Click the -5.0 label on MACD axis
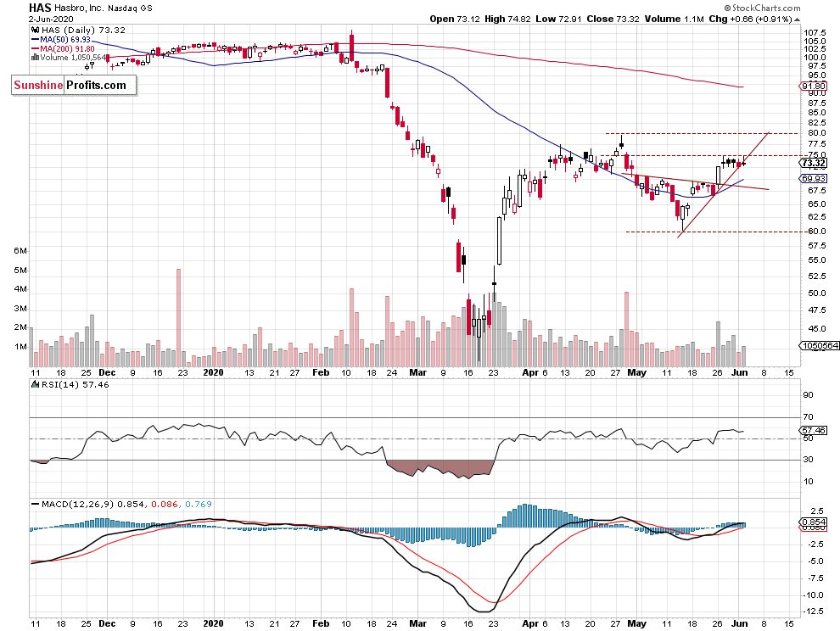 point(816,561)
